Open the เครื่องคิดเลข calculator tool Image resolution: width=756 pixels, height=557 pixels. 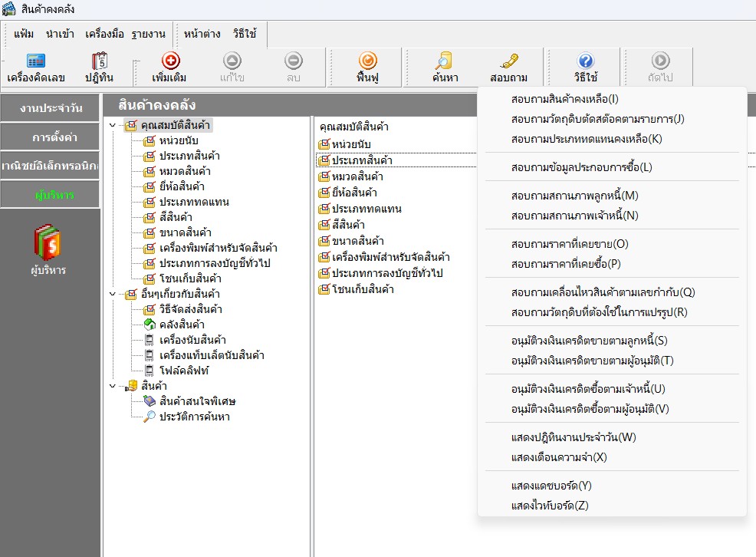pos(36,68)
